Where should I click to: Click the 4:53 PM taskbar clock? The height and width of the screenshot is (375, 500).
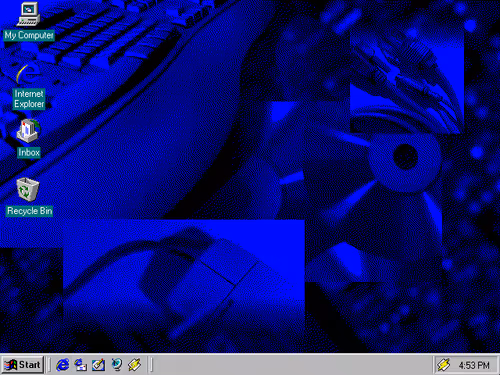(x=474, y=365)
